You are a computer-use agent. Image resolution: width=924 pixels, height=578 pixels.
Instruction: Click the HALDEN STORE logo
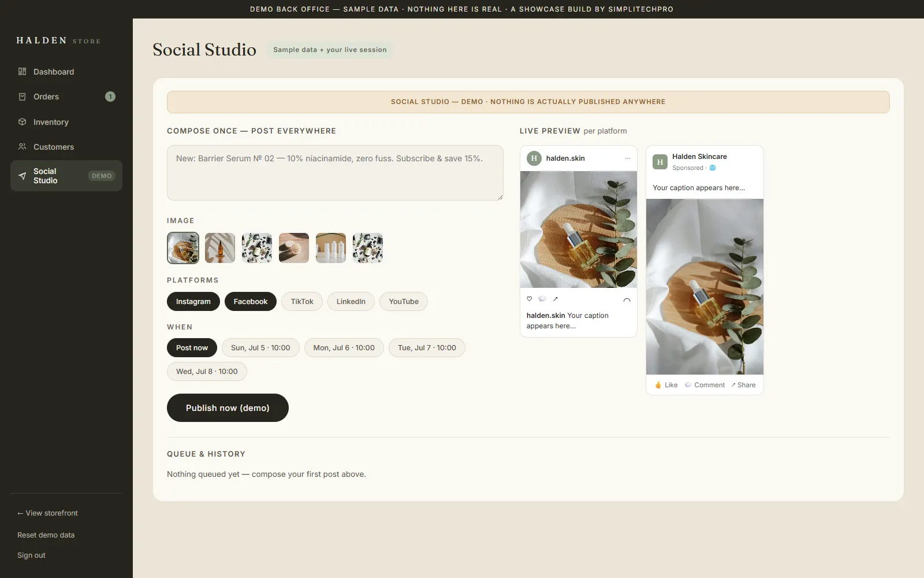click(58, 40)
